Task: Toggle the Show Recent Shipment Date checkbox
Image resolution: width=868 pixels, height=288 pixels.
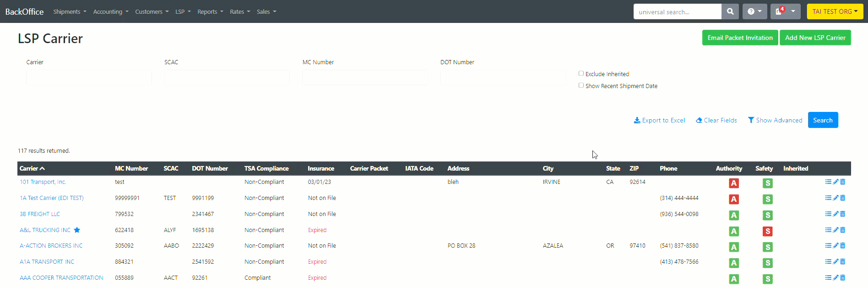Action: click(581, 85)
